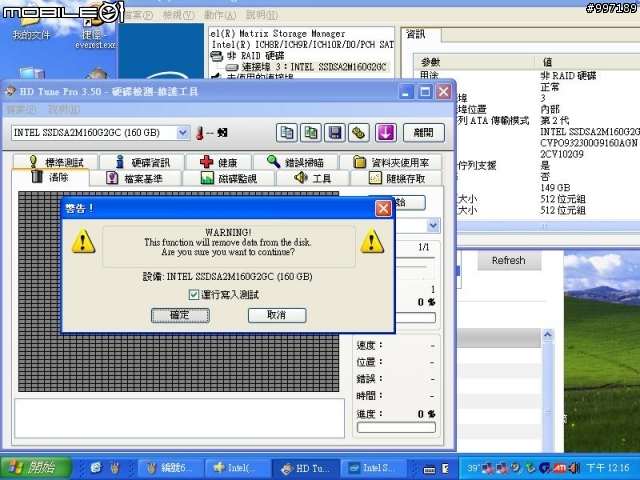This screenshot has height=480, width=640.
Task: Open 說明 menu in Matrix Storage Manager
Action: tap(262, 15)
